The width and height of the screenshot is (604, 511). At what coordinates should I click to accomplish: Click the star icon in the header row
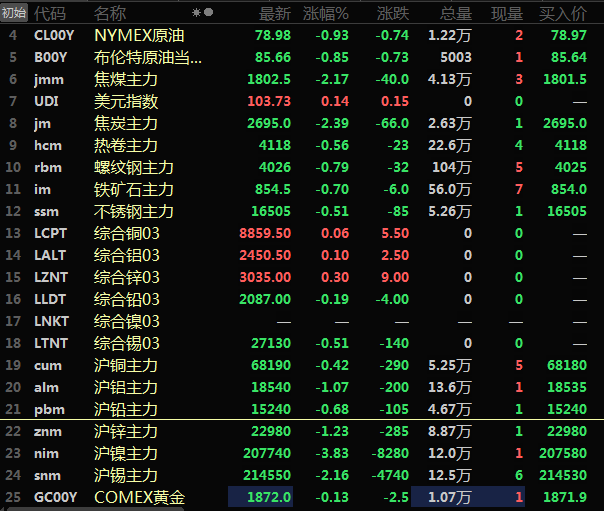[196, 13]
